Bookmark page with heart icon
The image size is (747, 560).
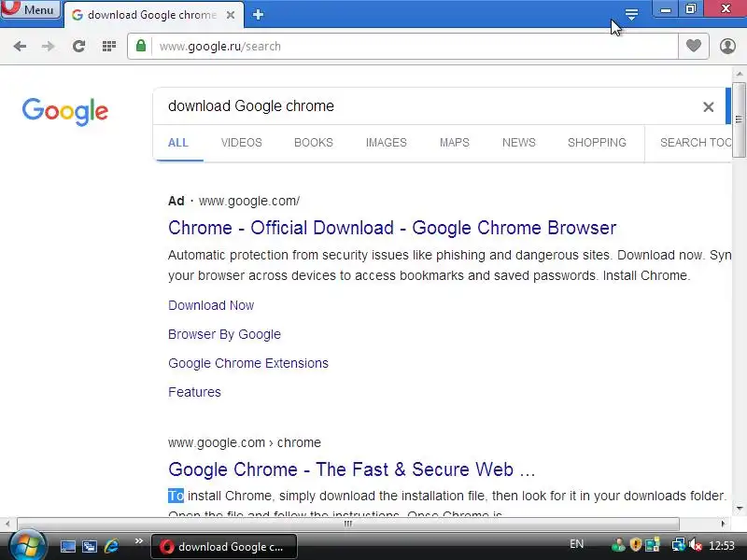coord(694,46)
